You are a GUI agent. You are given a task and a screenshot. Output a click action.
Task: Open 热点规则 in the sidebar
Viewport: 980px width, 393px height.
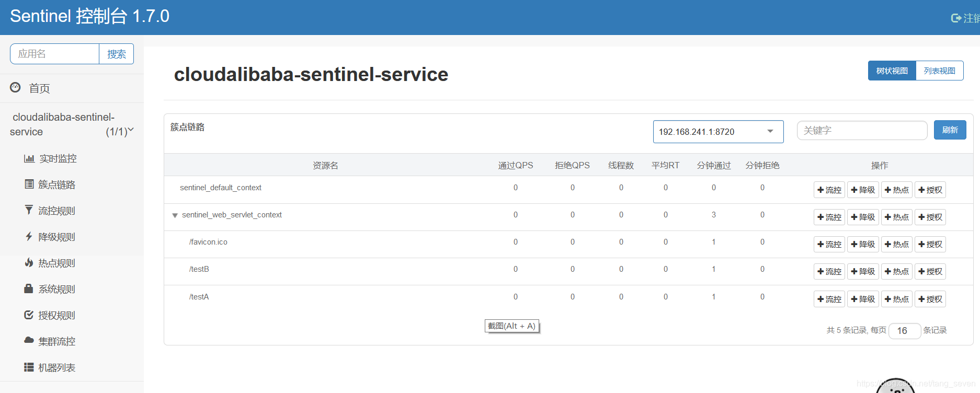(x=57, y=263)
